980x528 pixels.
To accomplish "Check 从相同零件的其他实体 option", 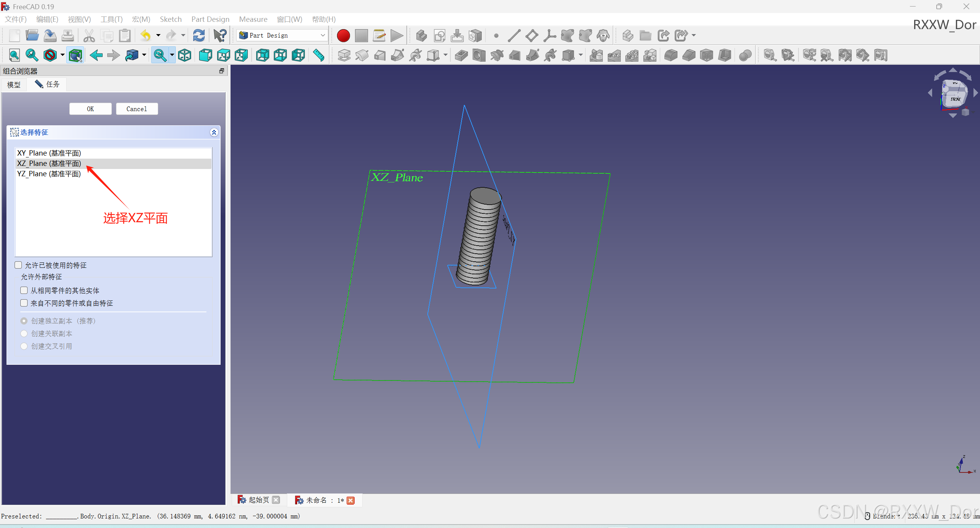I will pyautogui.click(x=24, y=290).
